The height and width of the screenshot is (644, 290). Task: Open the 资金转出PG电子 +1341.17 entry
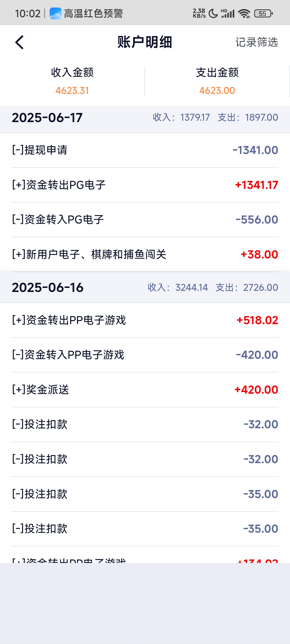145,185
